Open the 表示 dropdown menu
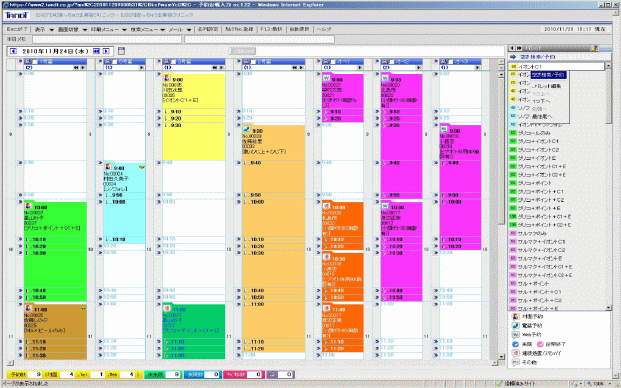The width and height of the screenshot is (621, 388). [x=43, y=29]
